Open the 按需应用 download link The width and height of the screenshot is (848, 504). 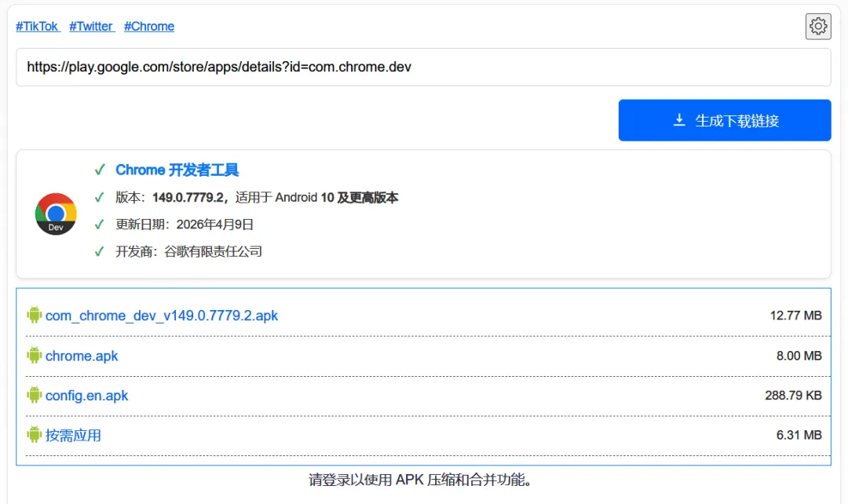(x=73, y=435)
